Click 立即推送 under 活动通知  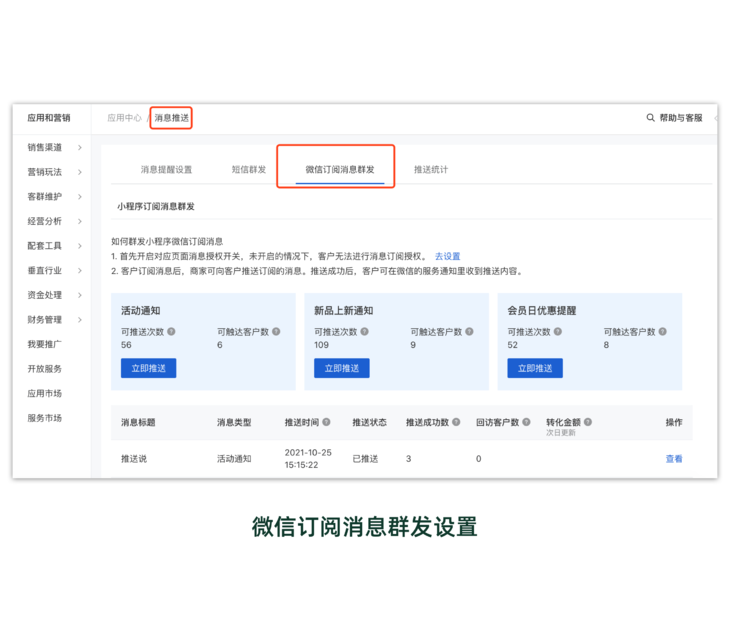[149, 368]
